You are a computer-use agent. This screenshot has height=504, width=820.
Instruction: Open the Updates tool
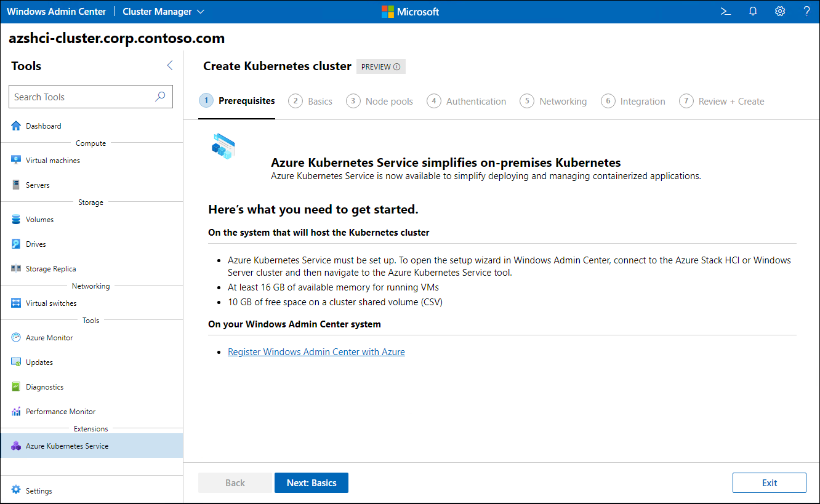pyautogui.click(x=39, y=362)
